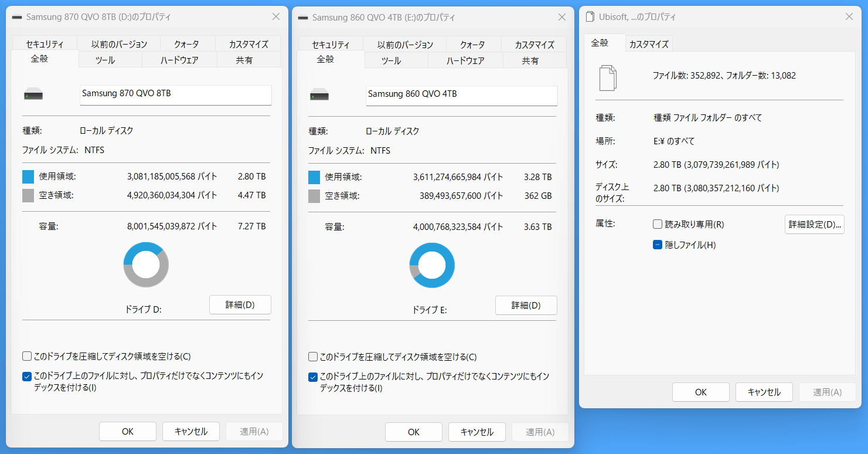Open 詳細設定(D)... in Ubisoft window
Screen dimensions: 868x454
(815, 225)
